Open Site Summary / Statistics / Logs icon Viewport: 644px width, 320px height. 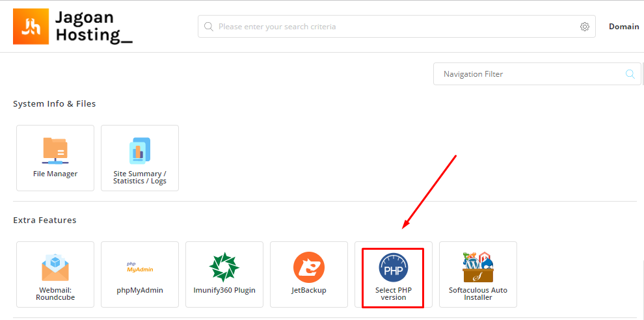click(x=140, y=151)
